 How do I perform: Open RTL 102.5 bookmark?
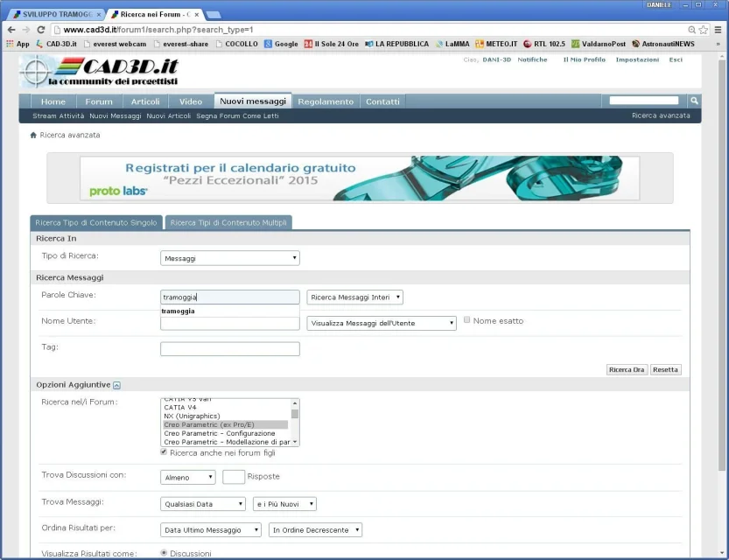pos(544,44)
